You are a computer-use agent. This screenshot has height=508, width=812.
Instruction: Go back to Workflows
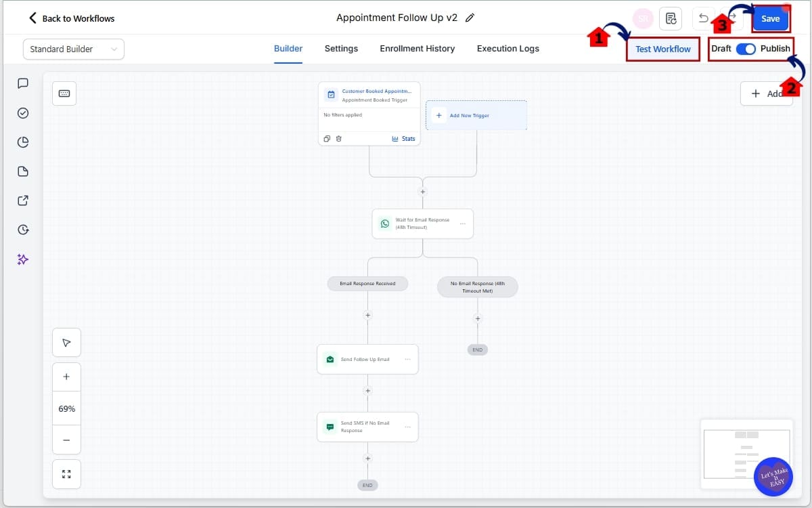(71, 18)
